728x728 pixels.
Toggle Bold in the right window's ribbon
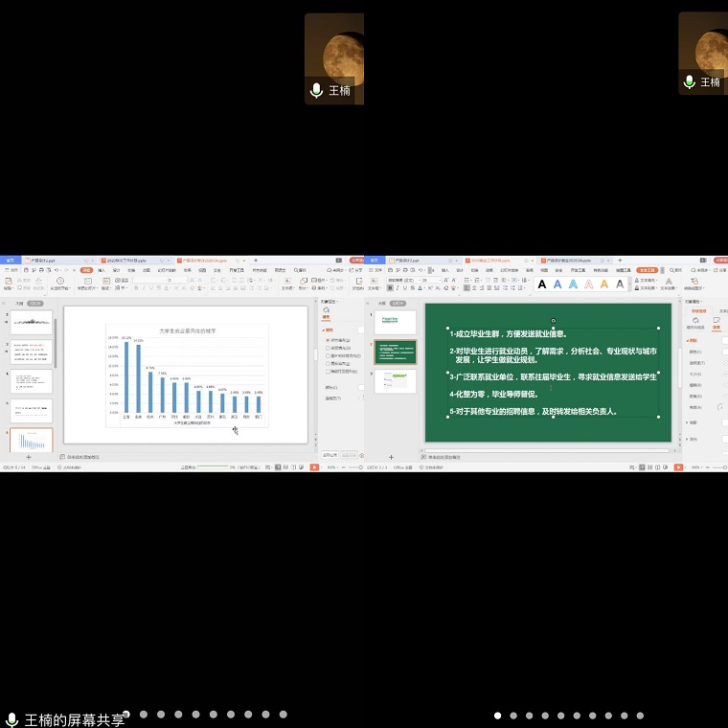[390, 287]
